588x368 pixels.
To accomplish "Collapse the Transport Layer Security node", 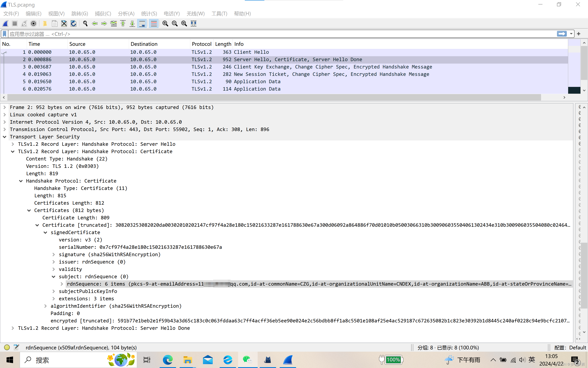I will tap(5, 137).
